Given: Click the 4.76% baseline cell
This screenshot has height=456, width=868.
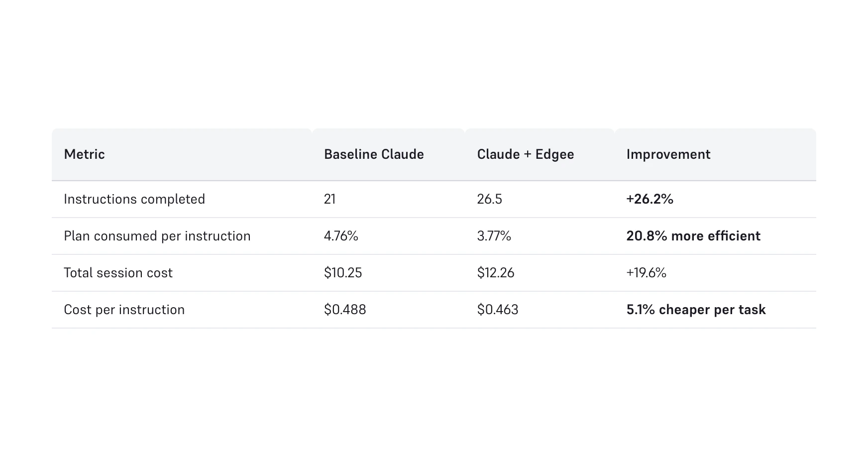Looking at the screenshot, I should coord(341,236).
